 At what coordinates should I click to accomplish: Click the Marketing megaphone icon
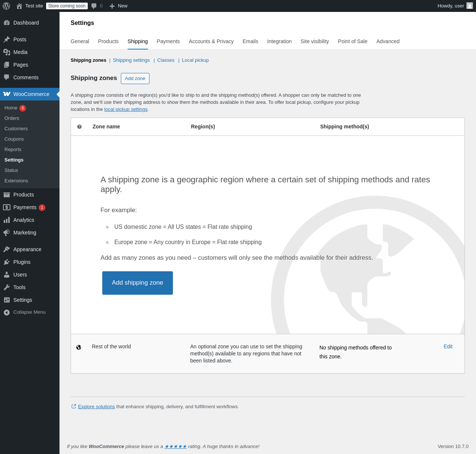tap(7, 233)
